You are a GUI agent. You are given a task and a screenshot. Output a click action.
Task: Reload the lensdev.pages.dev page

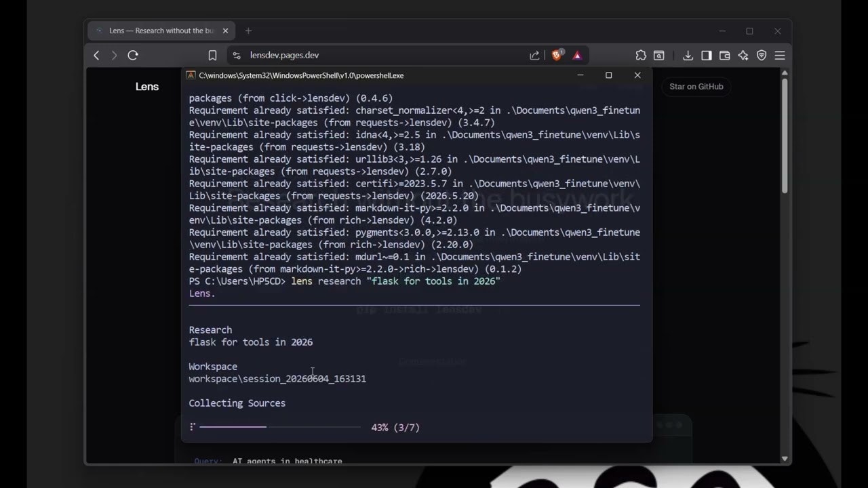coord(133,56)
